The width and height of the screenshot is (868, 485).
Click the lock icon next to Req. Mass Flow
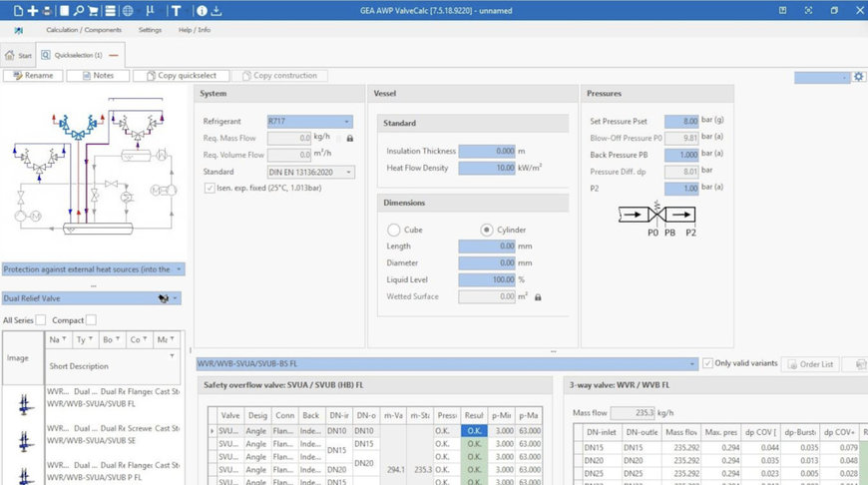350,139
